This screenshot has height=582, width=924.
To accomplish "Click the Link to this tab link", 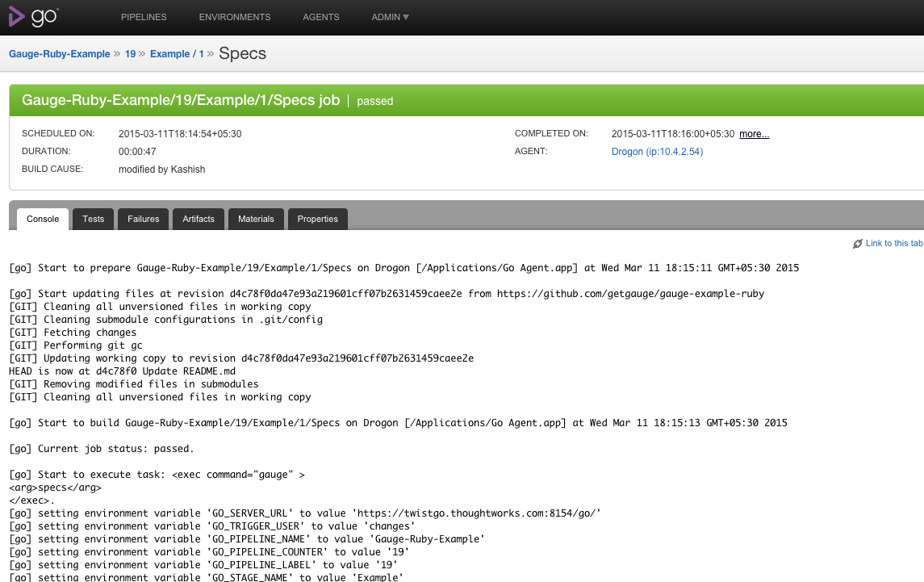I will click(x=894, y=243).
